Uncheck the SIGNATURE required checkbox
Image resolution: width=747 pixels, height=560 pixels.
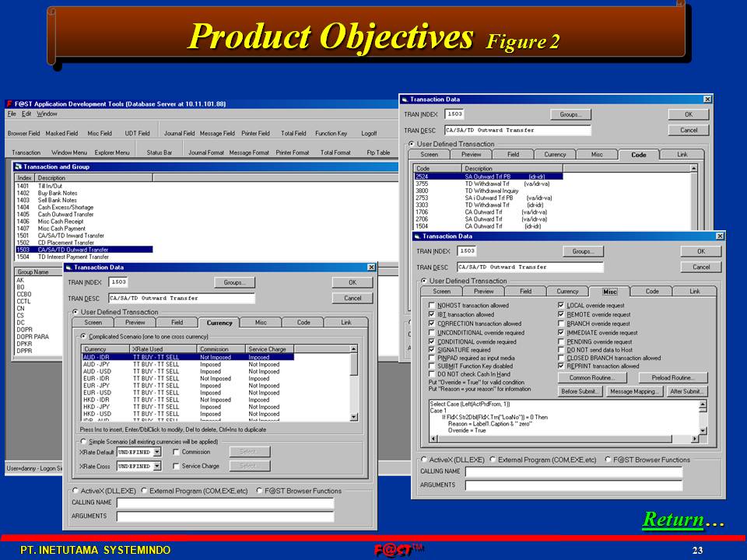(x=433, y=351)
